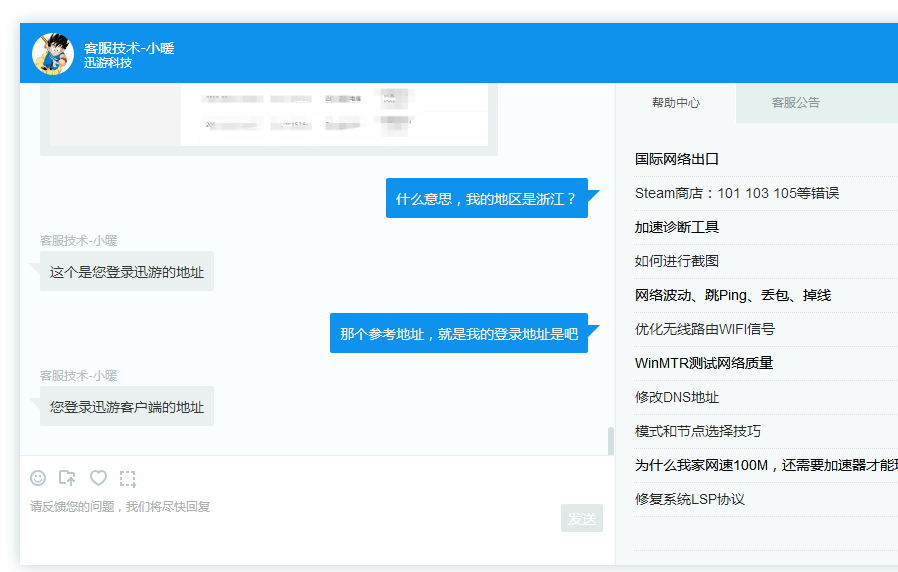Open 优化无线路由WIFI信号 article
Screen dimensions: 898x572
704,329
